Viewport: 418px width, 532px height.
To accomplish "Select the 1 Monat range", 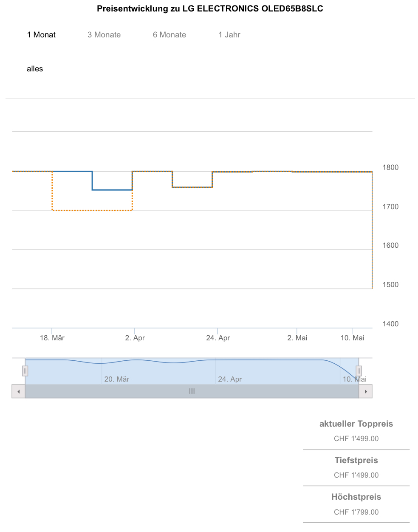I will click(x=41, y=35).
